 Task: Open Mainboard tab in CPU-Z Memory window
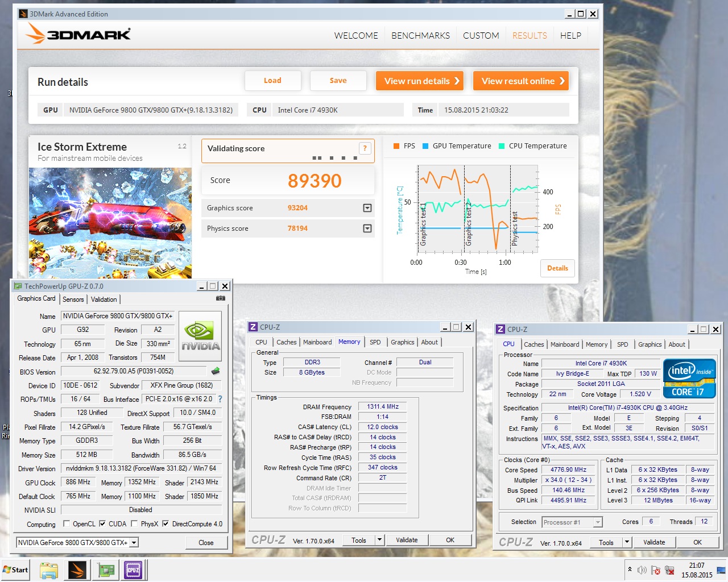click(317, 342)
